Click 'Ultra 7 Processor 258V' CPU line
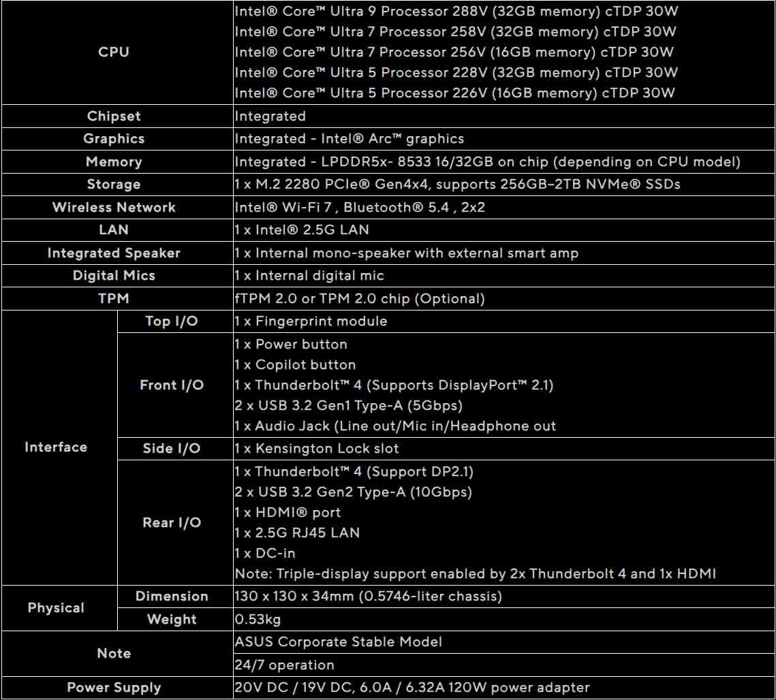The width and height of the screenshot is (776, 700). [x=455, y=31]
